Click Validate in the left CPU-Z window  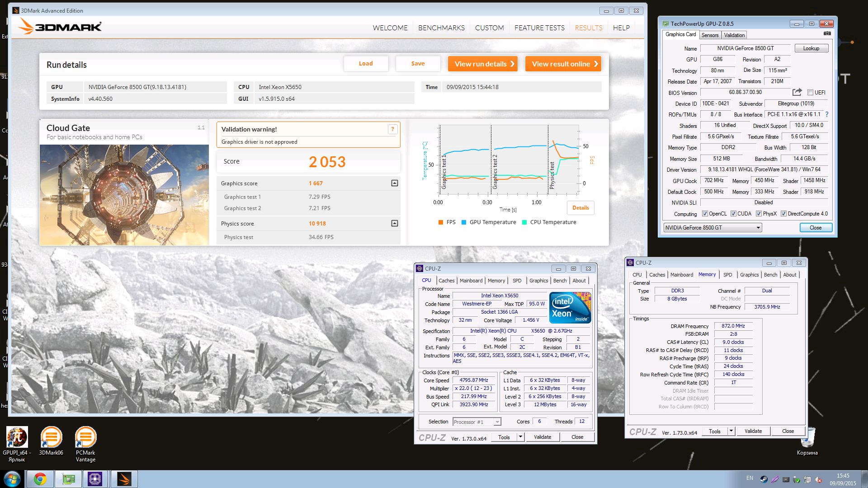(x=542, y=437)
